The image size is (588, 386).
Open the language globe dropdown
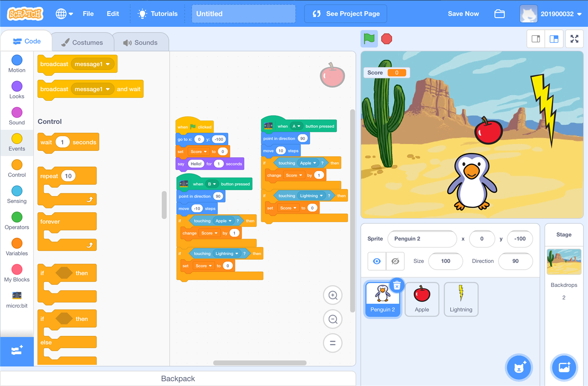tap(64, 14)
